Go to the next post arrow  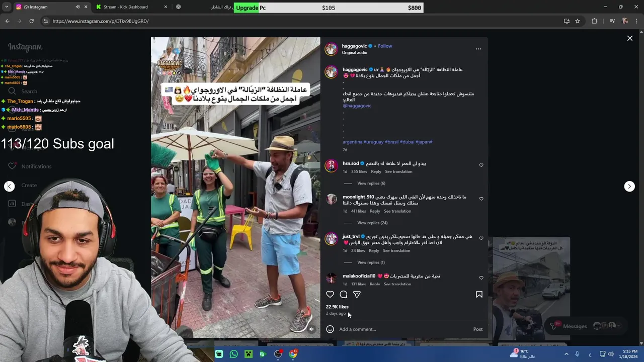629,186
